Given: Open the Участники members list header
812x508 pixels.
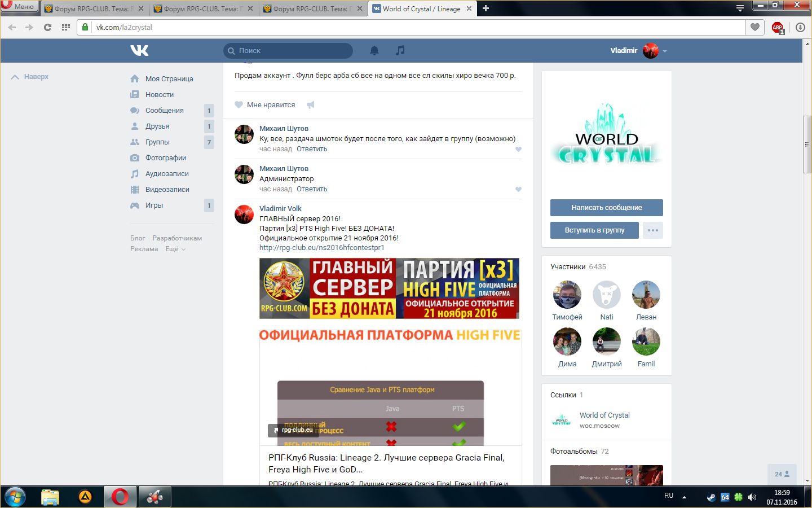Looking at the screenshot, I should [x=578, y=266].
